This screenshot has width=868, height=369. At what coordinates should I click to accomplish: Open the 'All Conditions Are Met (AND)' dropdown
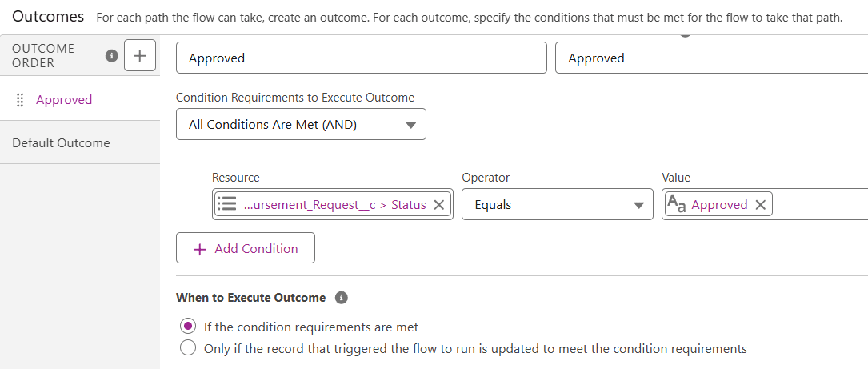(301, 125)
